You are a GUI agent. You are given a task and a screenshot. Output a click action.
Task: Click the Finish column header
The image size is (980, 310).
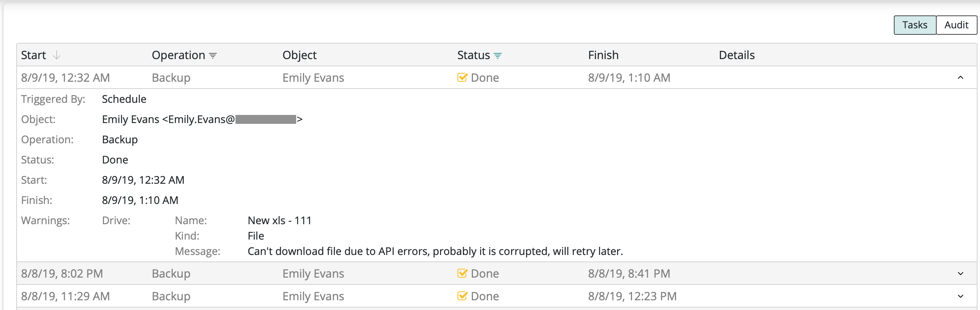click(603, 55)
